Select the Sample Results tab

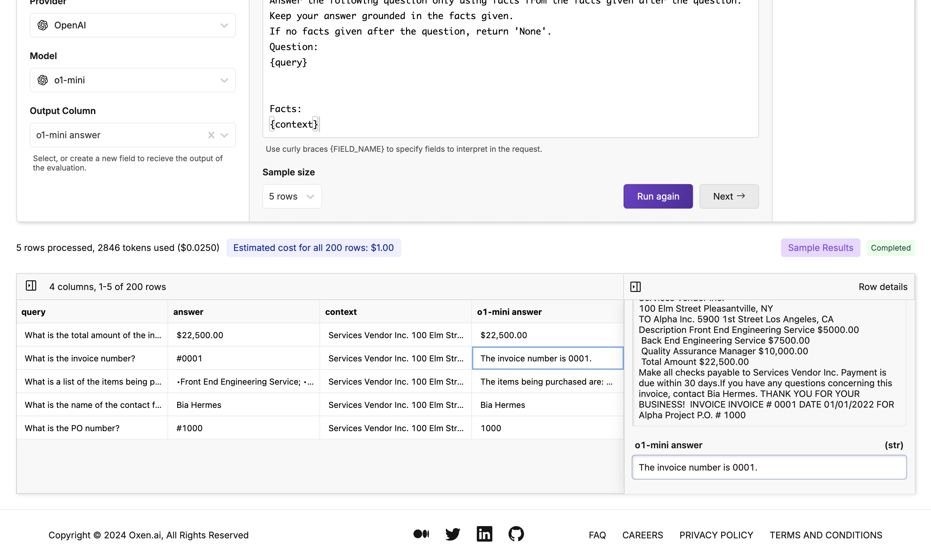(x=820, y=248)
